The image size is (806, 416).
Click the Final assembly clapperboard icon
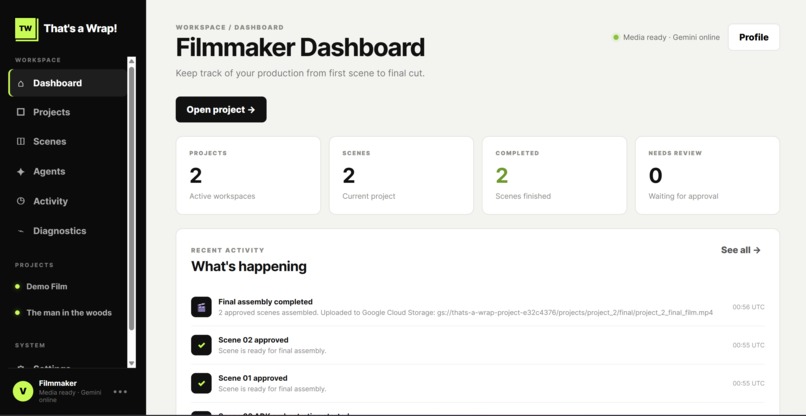coord(201,307)
